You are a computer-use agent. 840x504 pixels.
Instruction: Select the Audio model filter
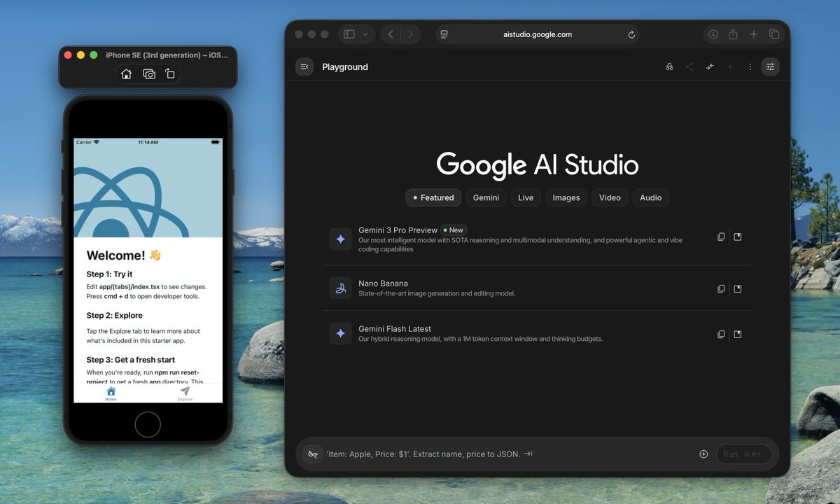[x=650, y=197]
